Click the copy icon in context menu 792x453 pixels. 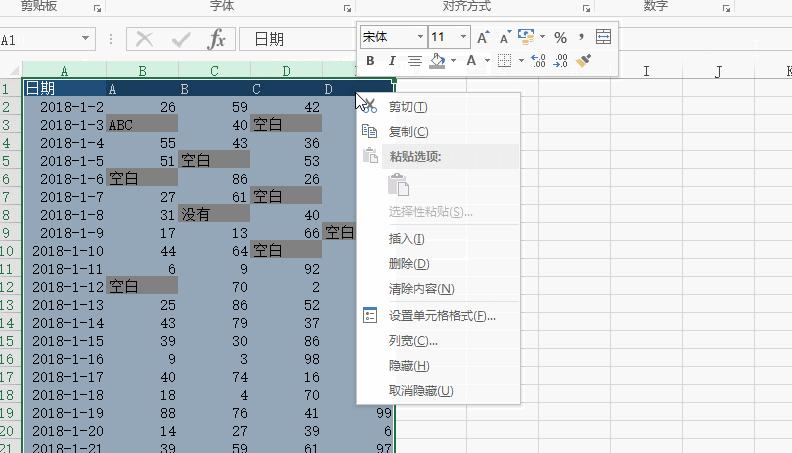click(x=370, y=131)
